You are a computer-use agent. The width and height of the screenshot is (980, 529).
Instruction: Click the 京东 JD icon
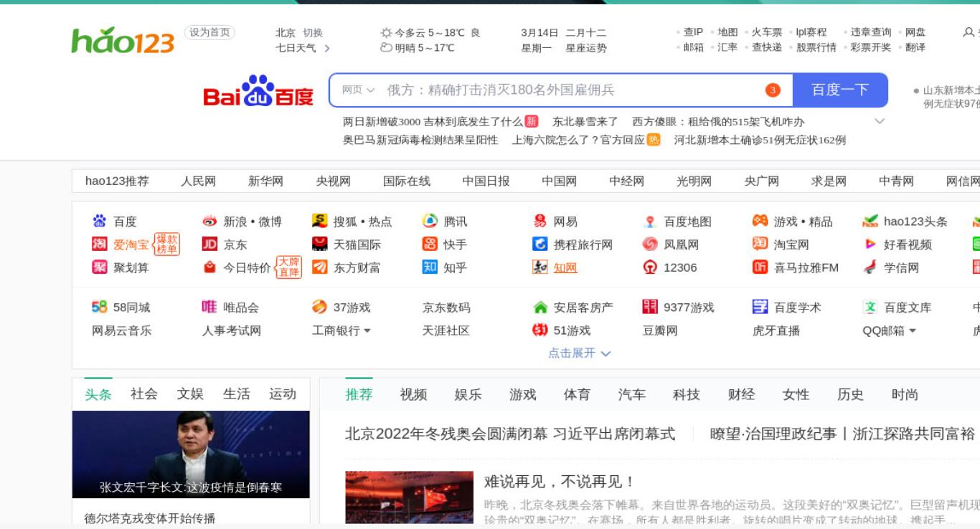[x=209, y=244]
